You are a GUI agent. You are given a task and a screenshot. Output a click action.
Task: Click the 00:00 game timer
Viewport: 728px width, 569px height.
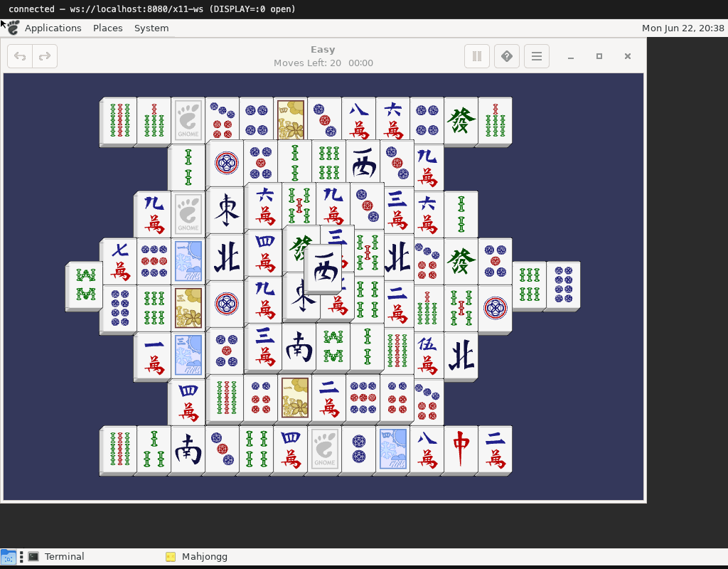360,63
